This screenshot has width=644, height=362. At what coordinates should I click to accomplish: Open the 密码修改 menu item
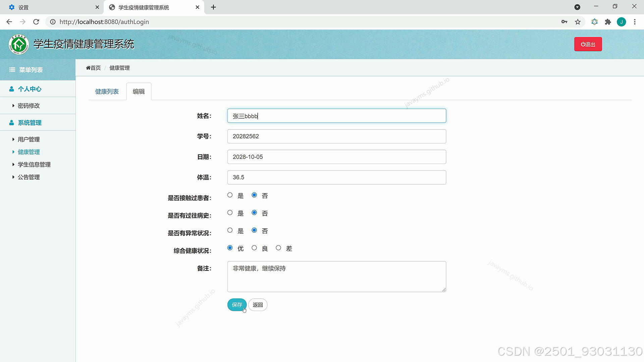point(29,106)
